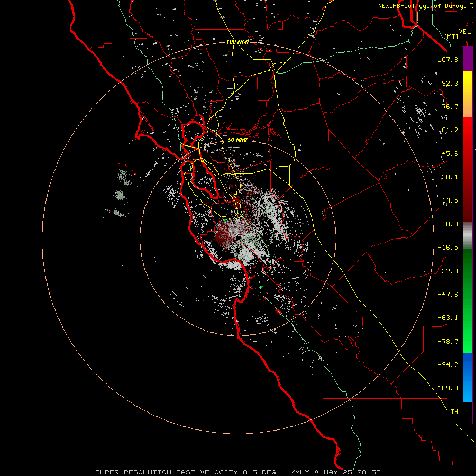Screen dimensions: 476x476
Task: Click the gray near-zero segment of color bar
Action: pyautogui.click(x=467, y=235)
